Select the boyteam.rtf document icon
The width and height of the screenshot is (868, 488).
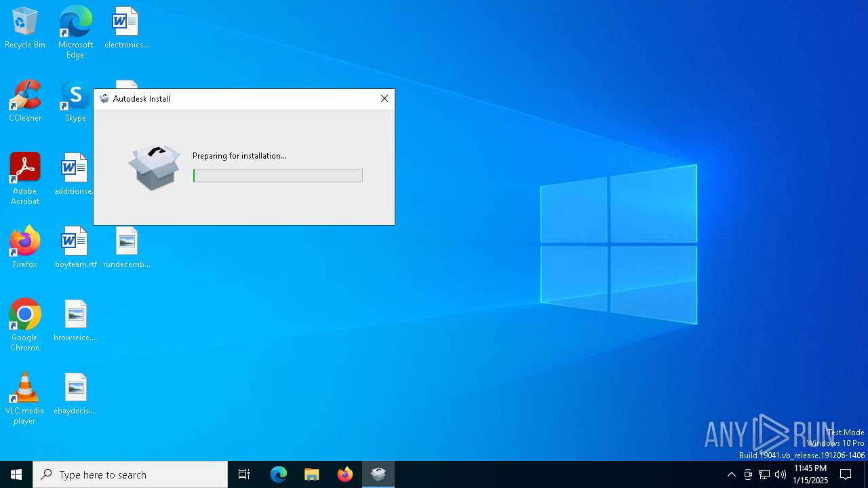pos(75,247)
